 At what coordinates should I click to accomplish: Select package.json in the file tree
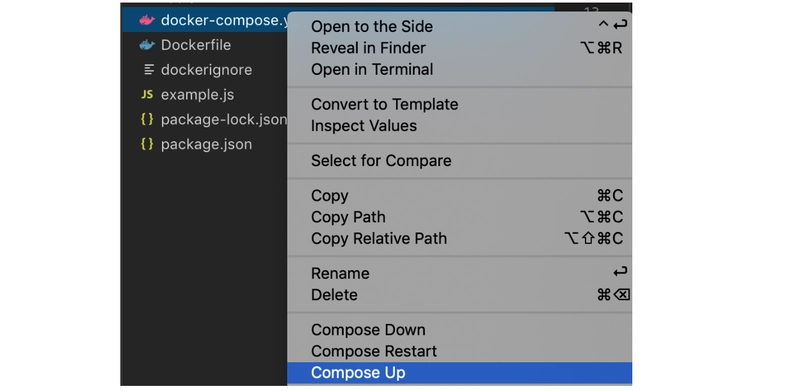(x=204, y=144)
